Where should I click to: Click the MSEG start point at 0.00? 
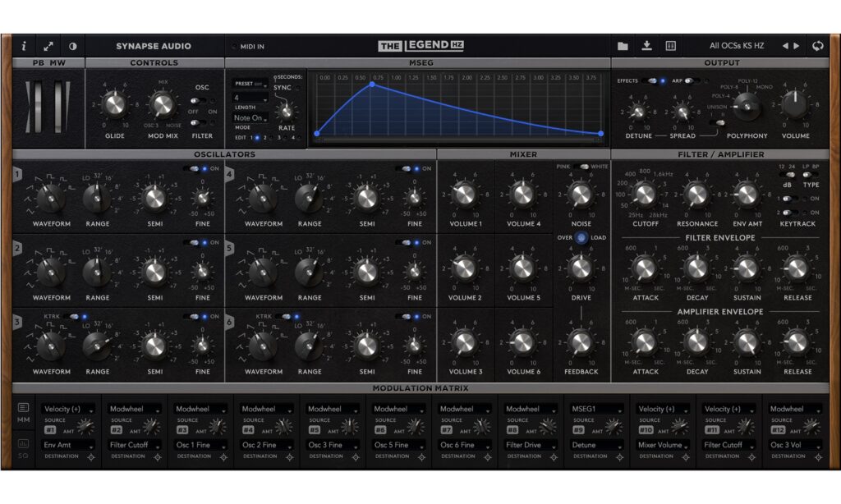317,134
